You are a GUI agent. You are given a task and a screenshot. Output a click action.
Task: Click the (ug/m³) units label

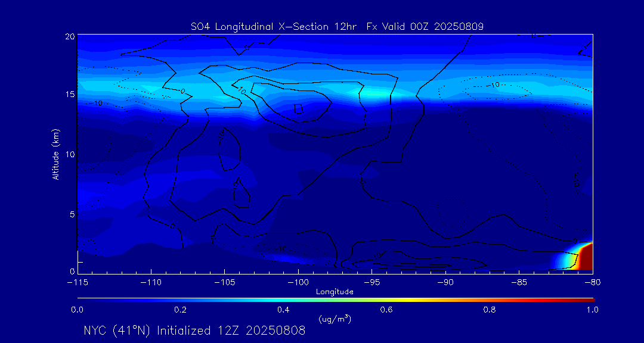tap(335, 319)
